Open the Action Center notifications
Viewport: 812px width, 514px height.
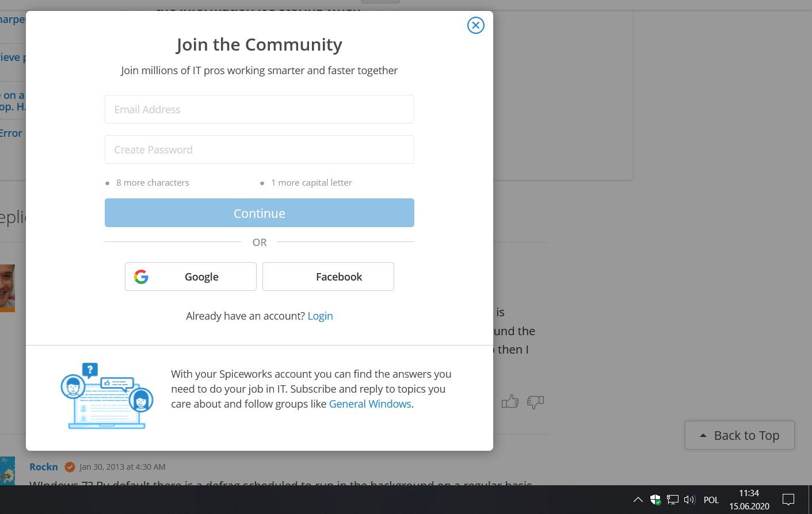[x=788, y=500]
